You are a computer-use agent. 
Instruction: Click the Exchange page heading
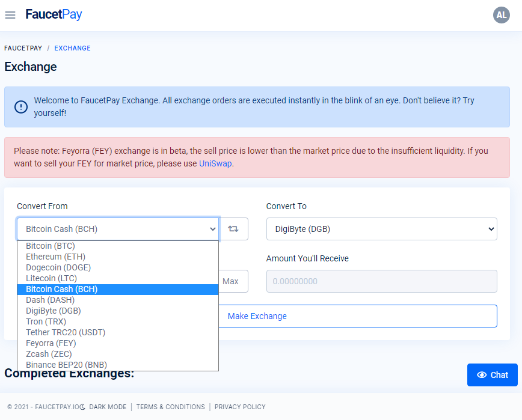coord(31,67)
